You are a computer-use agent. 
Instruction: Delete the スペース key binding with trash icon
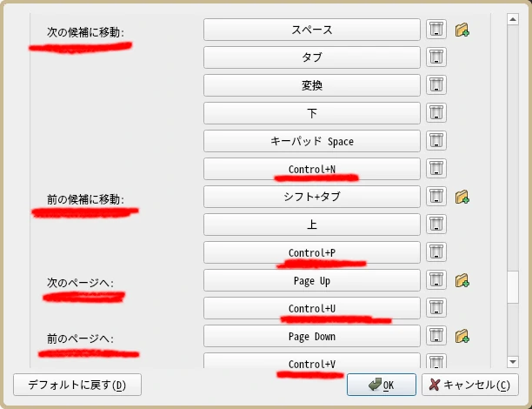pyautogui.click(x=436, y=30)
